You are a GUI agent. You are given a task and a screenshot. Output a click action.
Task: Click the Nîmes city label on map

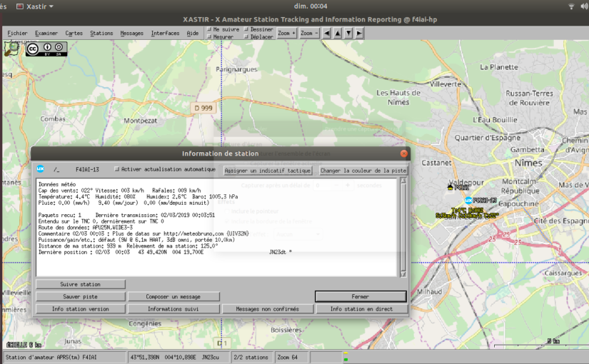[528, 163]
